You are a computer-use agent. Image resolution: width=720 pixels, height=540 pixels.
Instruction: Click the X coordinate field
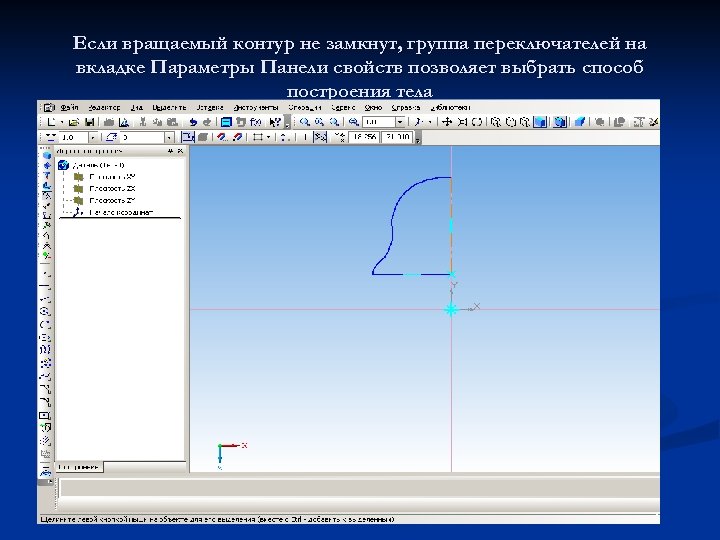(364, 137)
